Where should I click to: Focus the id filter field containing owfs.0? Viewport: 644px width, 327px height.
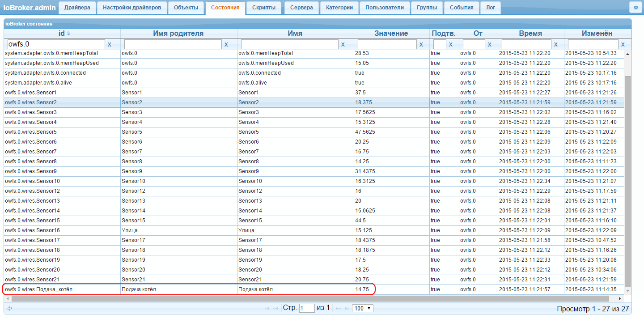[x=56, y=44]
